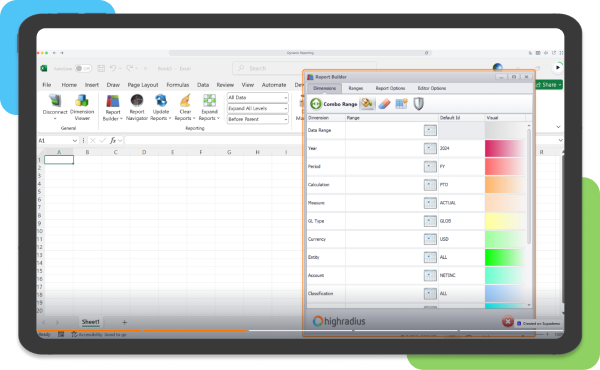The image size is (600, 370).
Task: Open the File menu
Action: (x=47, y=85)
